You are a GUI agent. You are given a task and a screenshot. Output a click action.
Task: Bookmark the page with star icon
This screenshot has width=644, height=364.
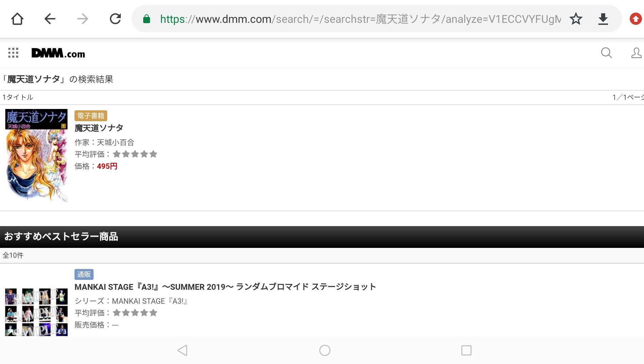pos(576,19)
